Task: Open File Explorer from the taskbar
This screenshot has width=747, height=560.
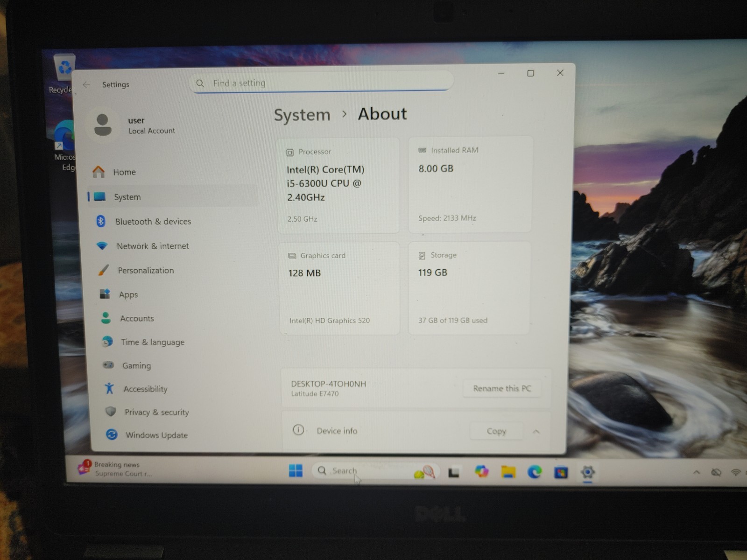Action: (x=508, y=472)
